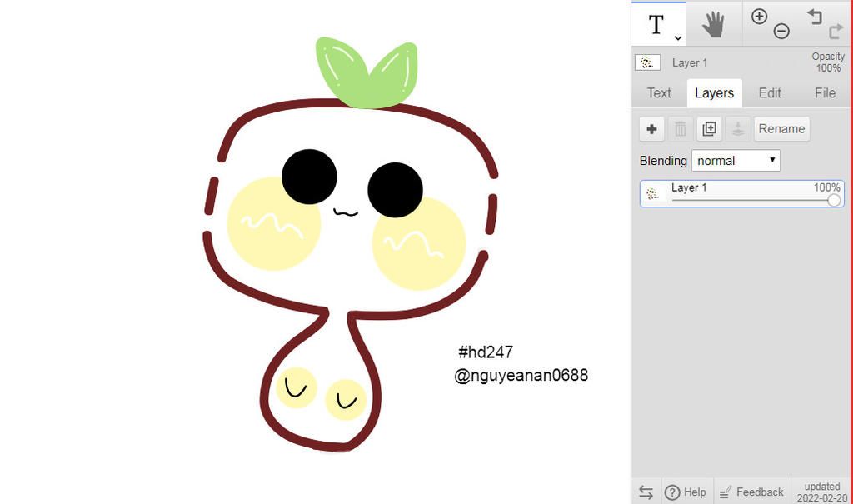Duplicate the current layer
This screenshot has width=853, height=504.
point(710,129)
